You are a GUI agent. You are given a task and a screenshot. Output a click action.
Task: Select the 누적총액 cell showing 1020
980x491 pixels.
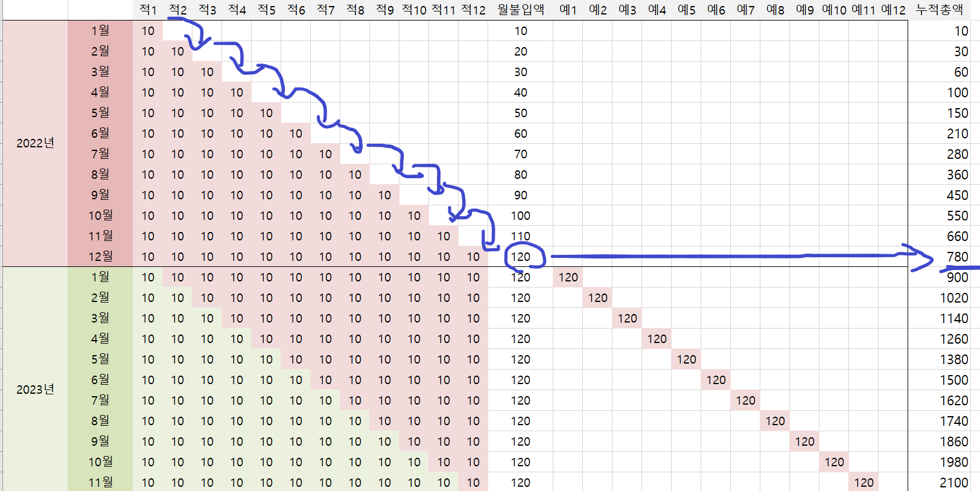(x=940, y=298)
